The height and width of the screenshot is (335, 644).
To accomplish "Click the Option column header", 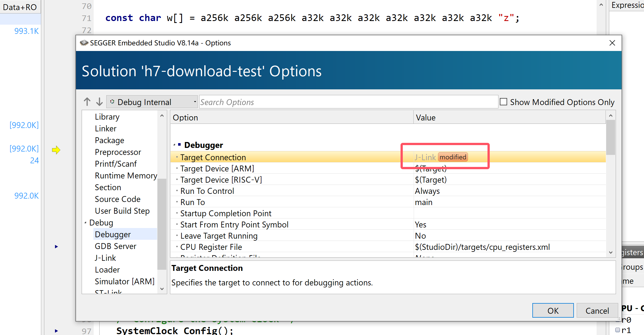I will pos(292,118).
